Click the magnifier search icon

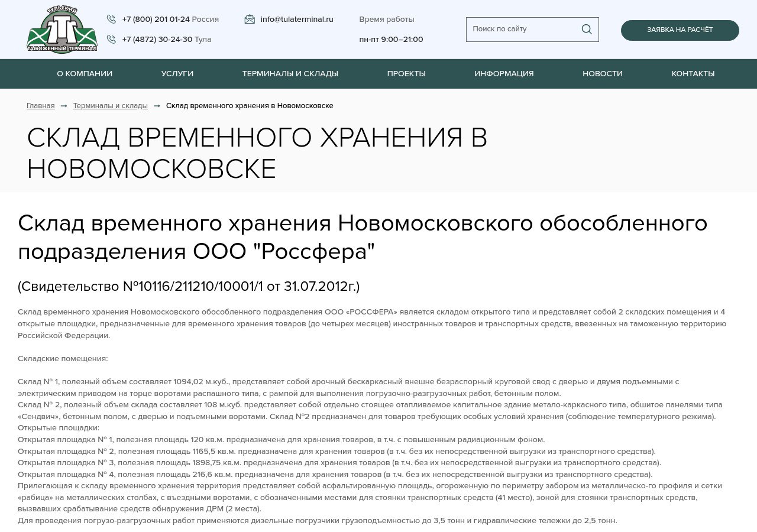[x=587, y=29]
